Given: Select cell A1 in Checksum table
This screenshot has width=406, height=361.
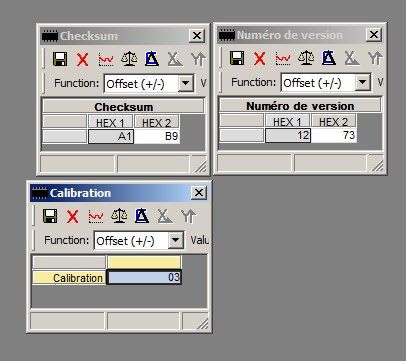Looking at the screenshot, I should pyautogui.click(x=111, y=136).
